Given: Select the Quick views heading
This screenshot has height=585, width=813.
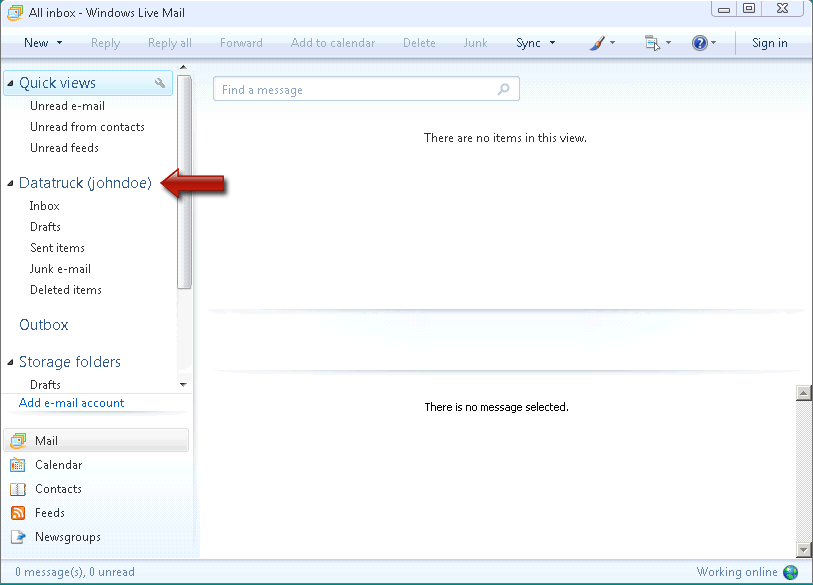Looking at the screenshot, I should tap(58, 83).
